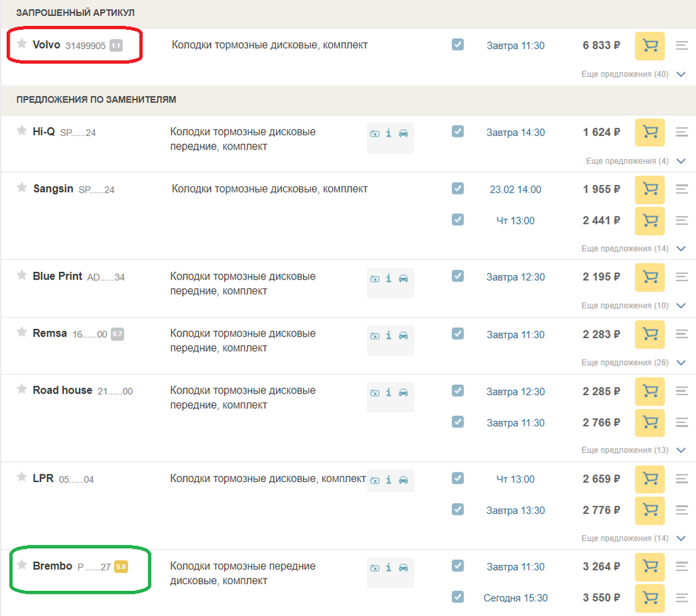Open delivery date 23.02 14:00 for Sangsin
696x616 pixels.
(x=515, y=190)
